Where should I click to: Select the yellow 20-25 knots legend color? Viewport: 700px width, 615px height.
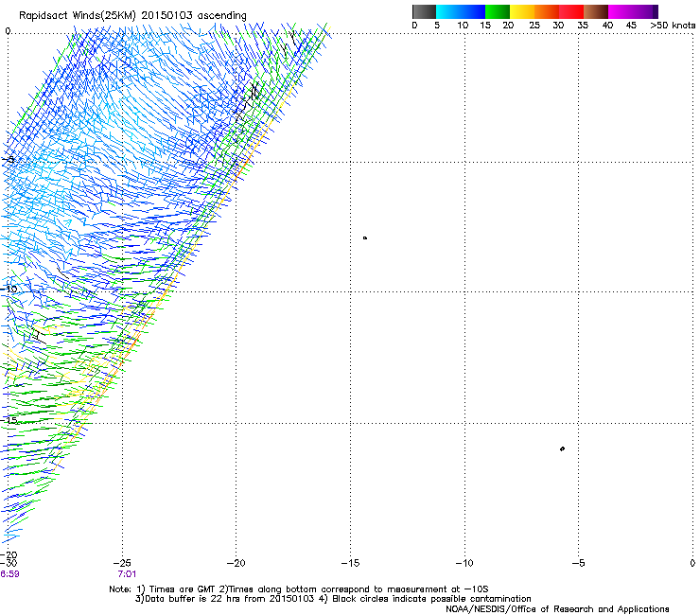tap(522, 11)
